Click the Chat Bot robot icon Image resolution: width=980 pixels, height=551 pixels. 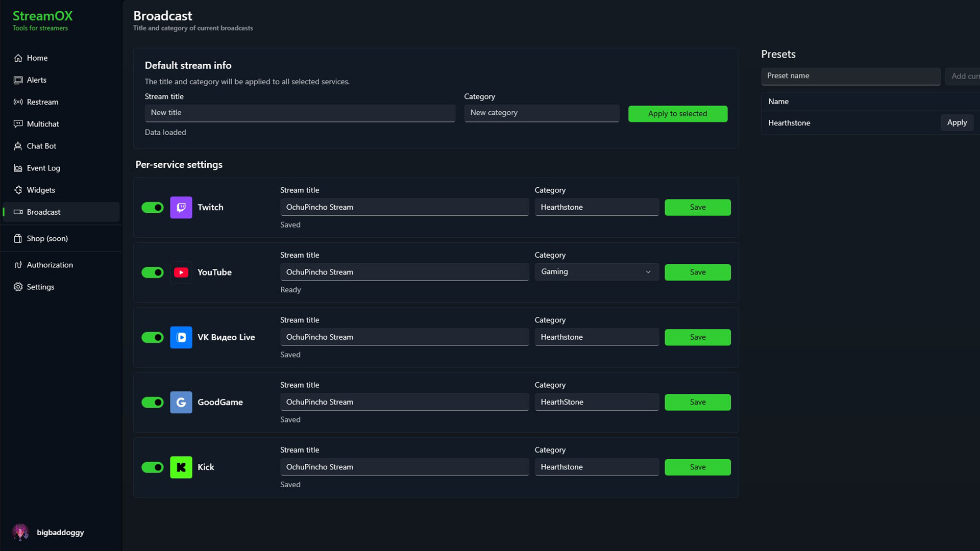pos(18,146)
